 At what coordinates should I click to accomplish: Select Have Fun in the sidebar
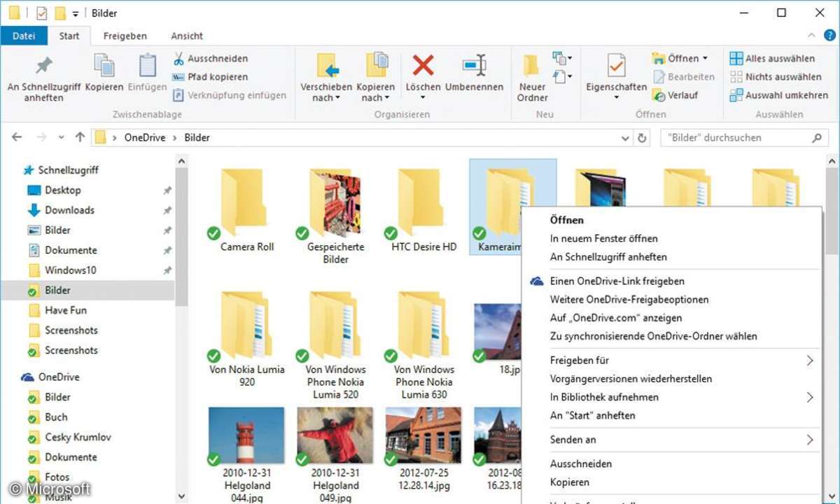click(65, 310)
